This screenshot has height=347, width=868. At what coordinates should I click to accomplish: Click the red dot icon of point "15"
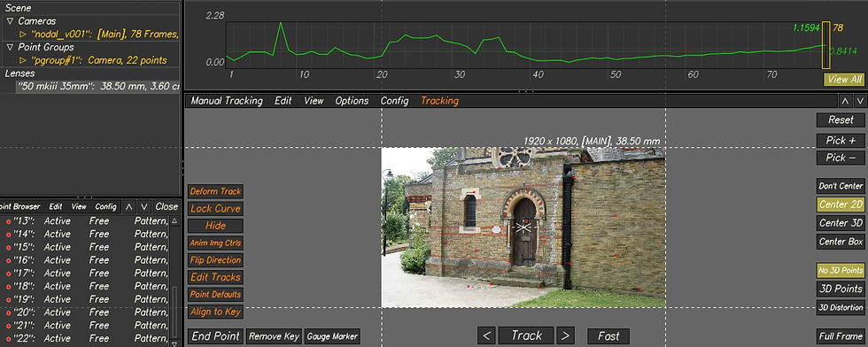[x=8, y=247]
